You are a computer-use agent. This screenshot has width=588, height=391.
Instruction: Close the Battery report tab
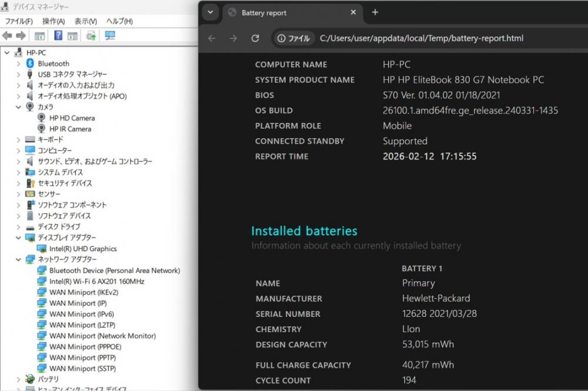coord(353,12)
